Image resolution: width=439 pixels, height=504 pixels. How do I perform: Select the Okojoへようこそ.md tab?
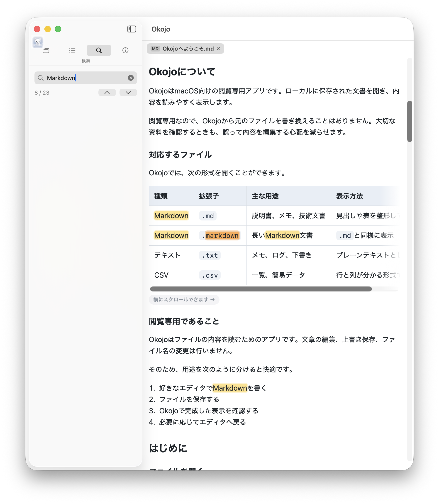pyautogui.click(x=185, y=49)
